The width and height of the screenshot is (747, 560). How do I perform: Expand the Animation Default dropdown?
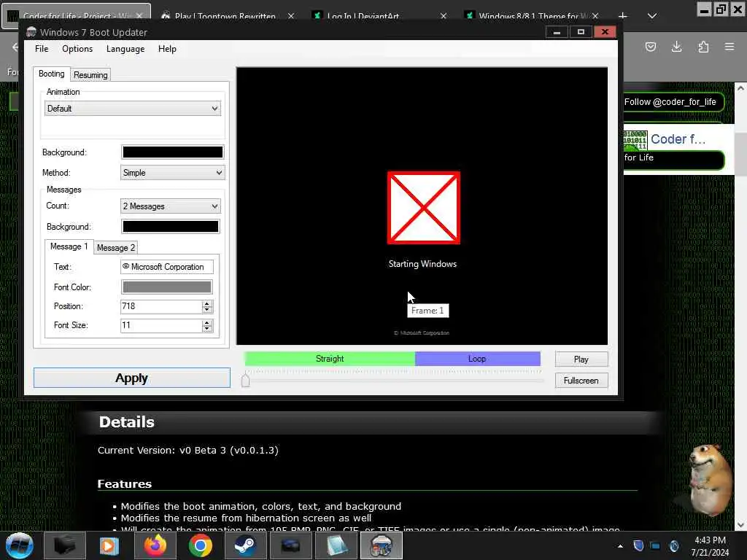pyautogui.click(x=133, y=109)
